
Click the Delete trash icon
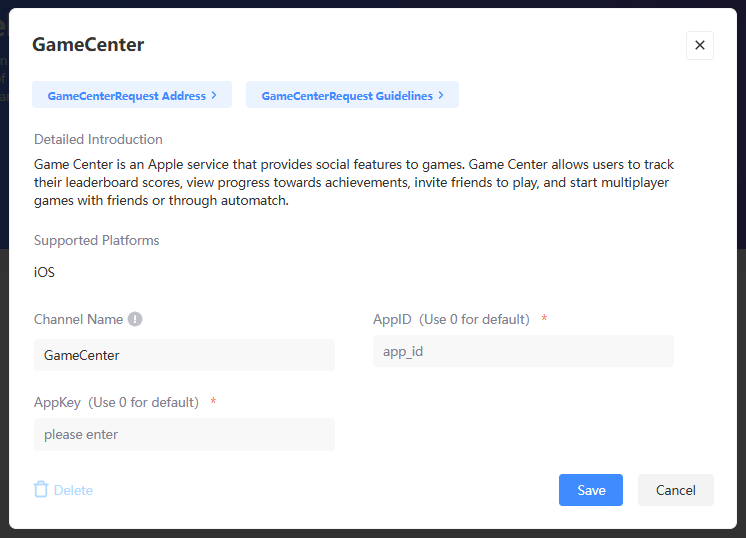tap(41, 489)
